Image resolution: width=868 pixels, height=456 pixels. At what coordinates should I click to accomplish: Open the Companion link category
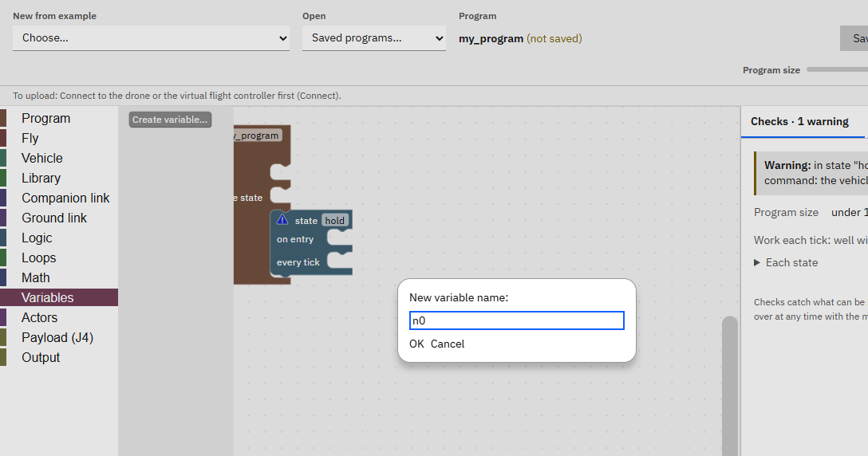[x=59, y=199]
